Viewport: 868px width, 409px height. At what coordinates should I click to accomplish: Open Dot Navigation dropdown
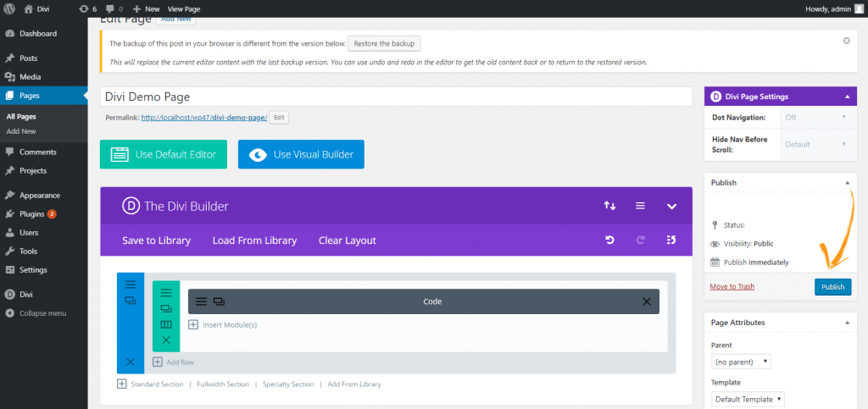click(x=816, y=117)
